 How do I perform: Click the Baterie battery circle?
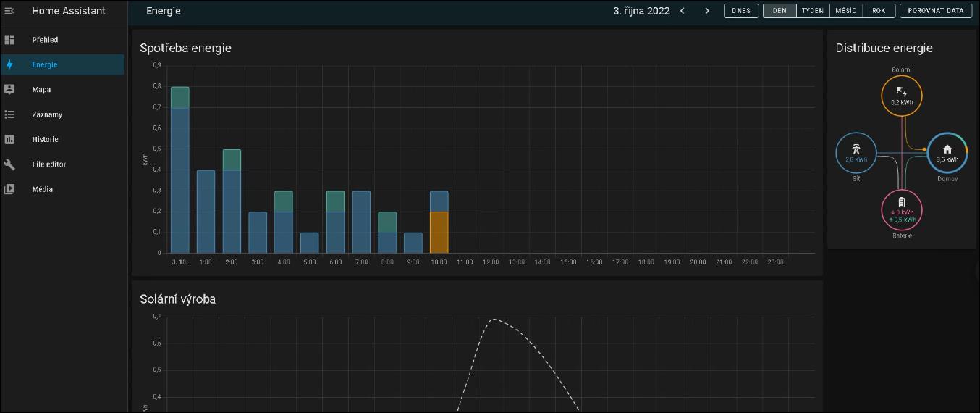(901, 209)
